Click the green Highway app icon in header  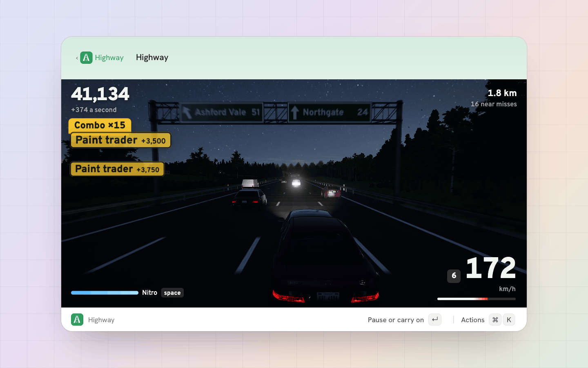pos(86,58)
